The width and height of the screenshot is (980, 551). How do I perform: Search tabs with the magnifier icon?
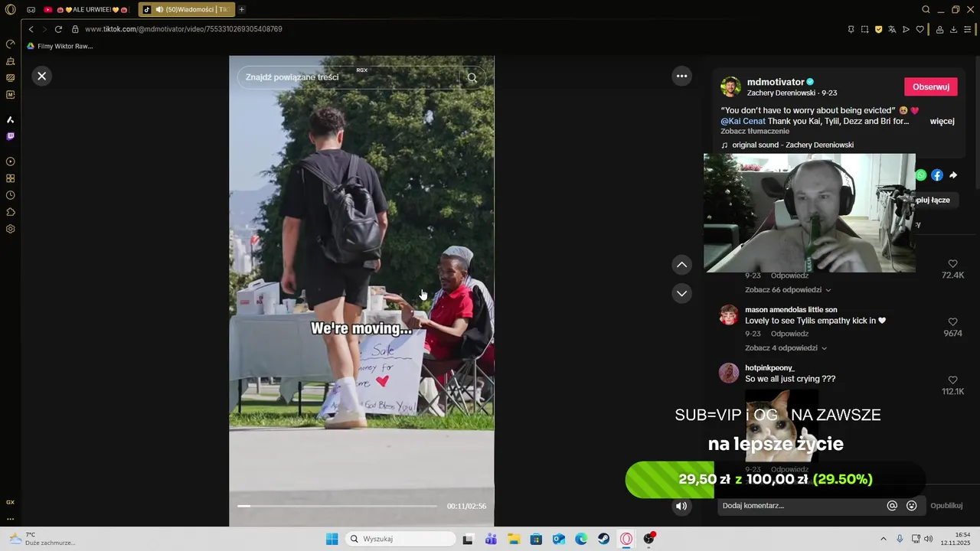click(x=926, y=9)
